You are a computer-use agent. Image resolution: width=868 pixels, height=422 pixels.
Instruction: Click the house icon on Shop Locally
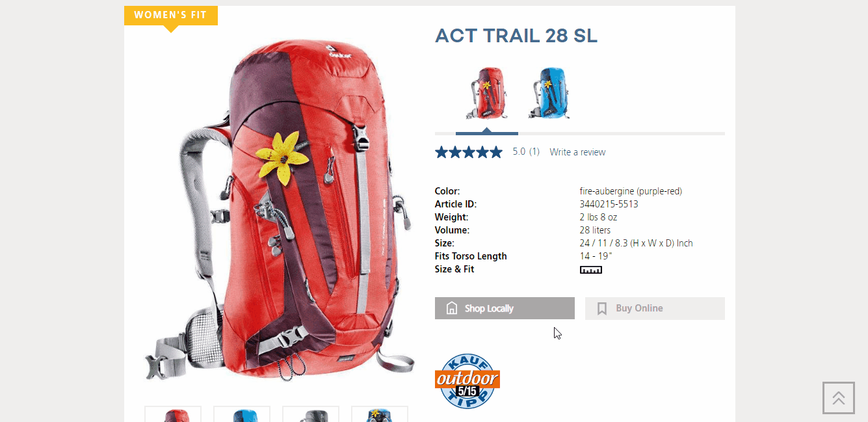[x=452, y=308]
